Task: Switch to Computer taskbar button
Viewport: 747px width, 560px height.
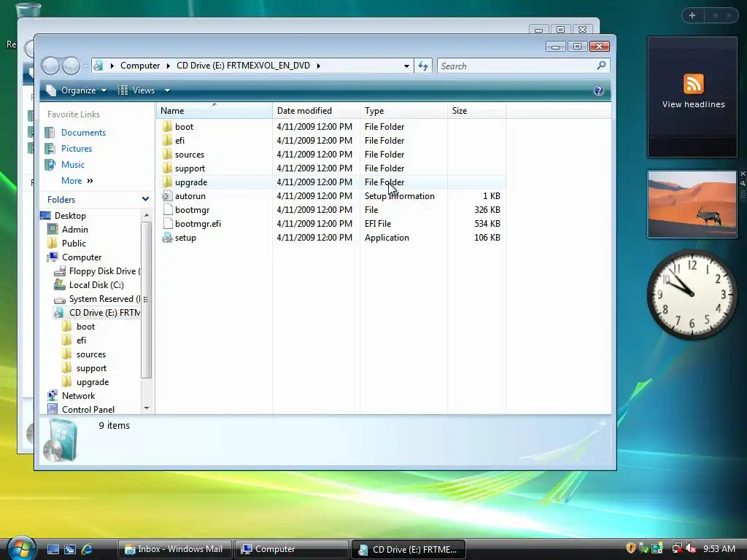Action: [292, 549]
